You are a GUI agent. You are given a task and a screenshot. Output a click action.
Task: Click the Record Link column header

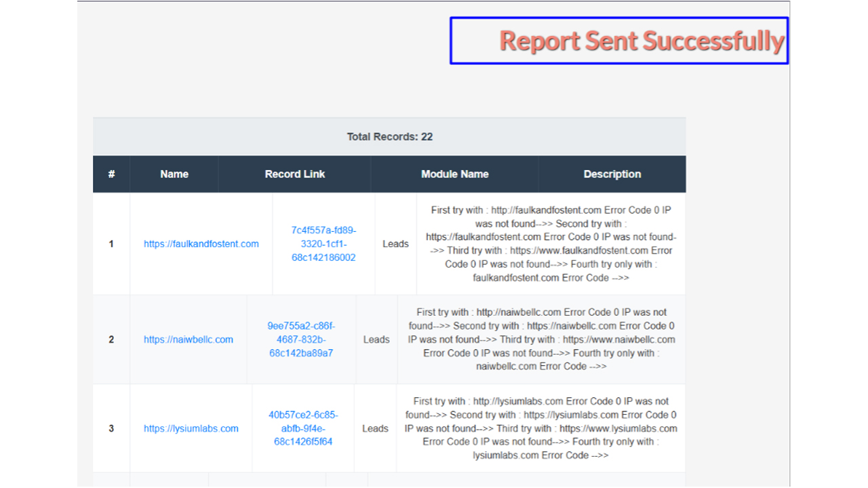295,174
